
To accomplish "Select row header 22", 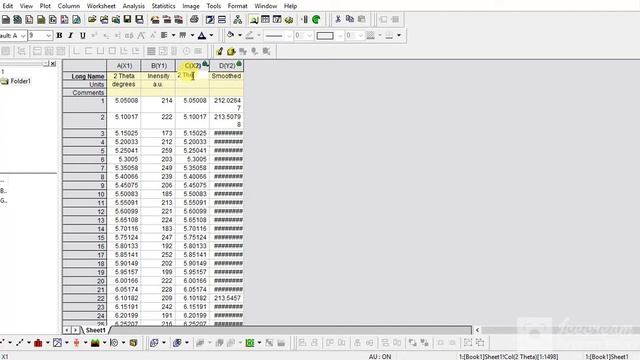I will (84, 298).
